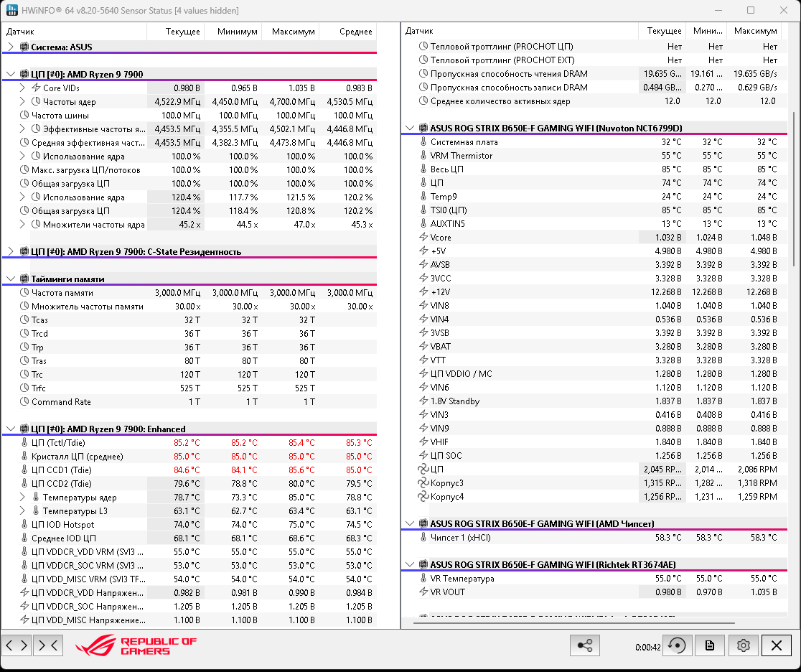This screenshot has width=801, height=672.
Task: Click the fan icon next to Корпус3
Action: tap(423, 483)
